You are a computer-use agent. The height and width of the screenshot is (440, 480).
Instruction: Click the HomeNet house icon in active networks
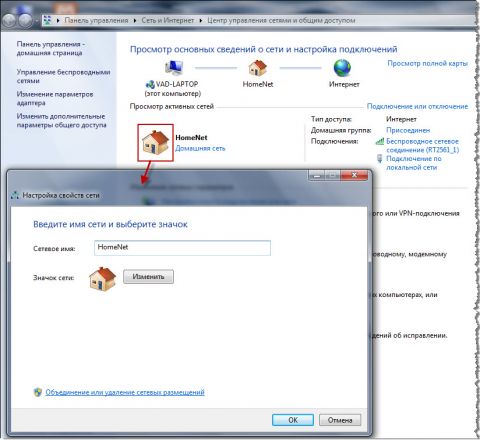pyautogui.click(x=155, y=143)
